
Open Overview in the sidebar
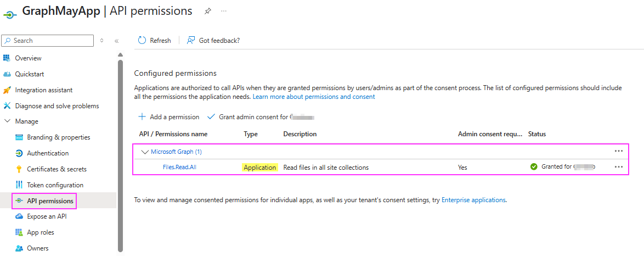tap(29, 58)
